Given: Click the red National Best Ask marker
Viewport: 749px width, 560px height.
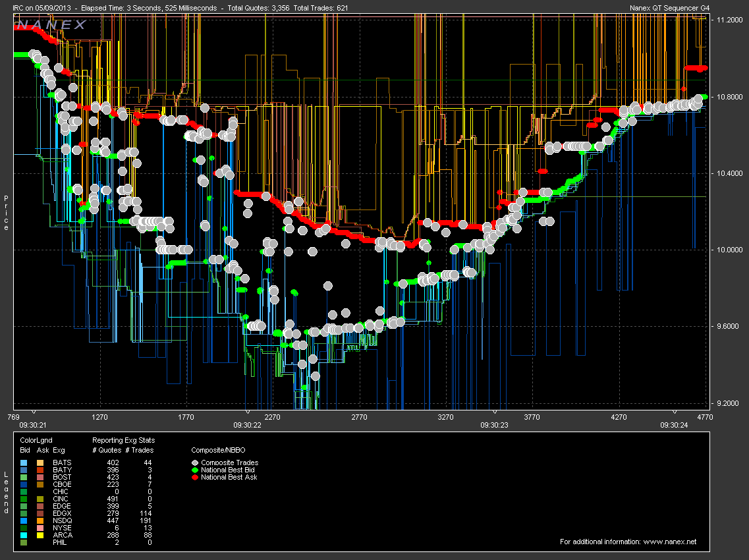Looking at the screenshot, I should coord(195,477).
